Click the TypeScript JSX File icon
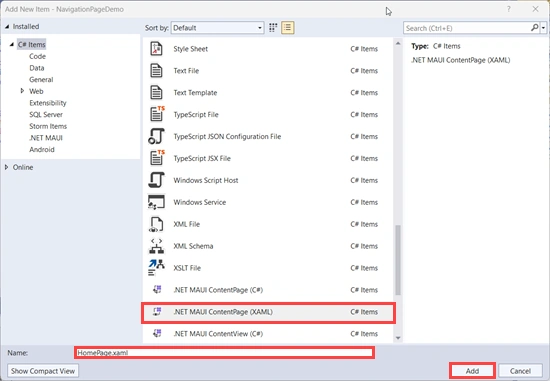The width and height of the screenshot is (550, 381). 157,158
